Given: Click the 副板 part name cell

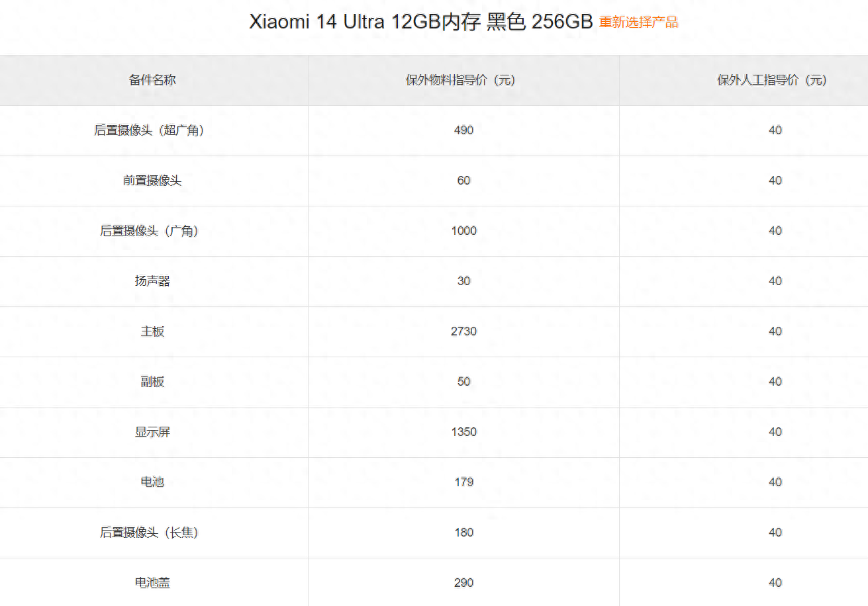Looking at the screenshot, I should click(152, 382).
